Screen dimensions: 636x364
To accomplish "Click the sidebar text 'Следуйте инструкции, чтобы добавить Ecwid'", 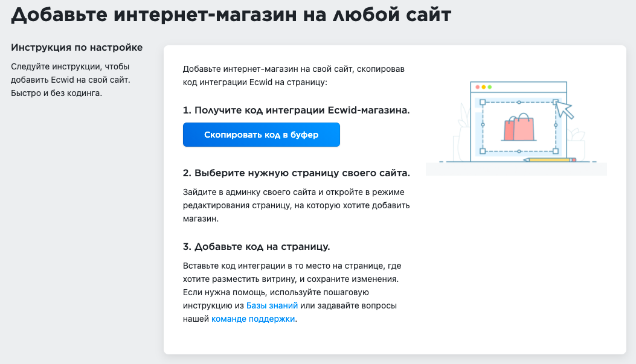I will point(70,79).
